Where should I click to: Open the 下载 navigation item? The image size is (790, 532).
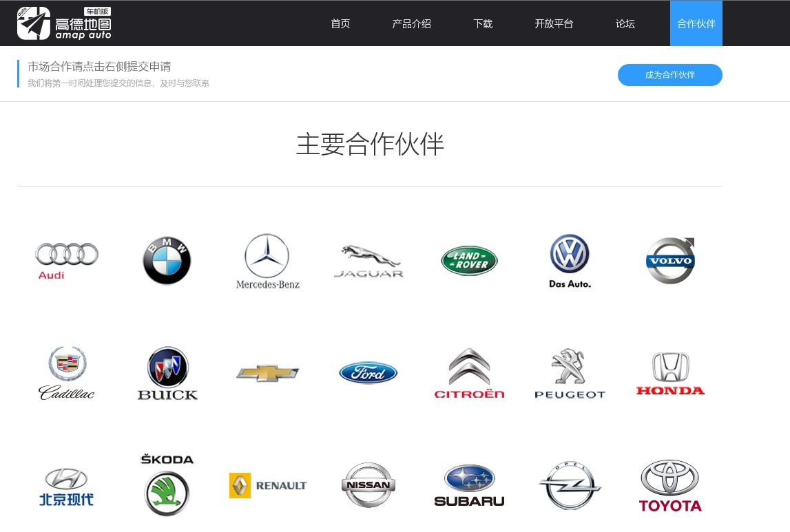(x=484, y=23)
